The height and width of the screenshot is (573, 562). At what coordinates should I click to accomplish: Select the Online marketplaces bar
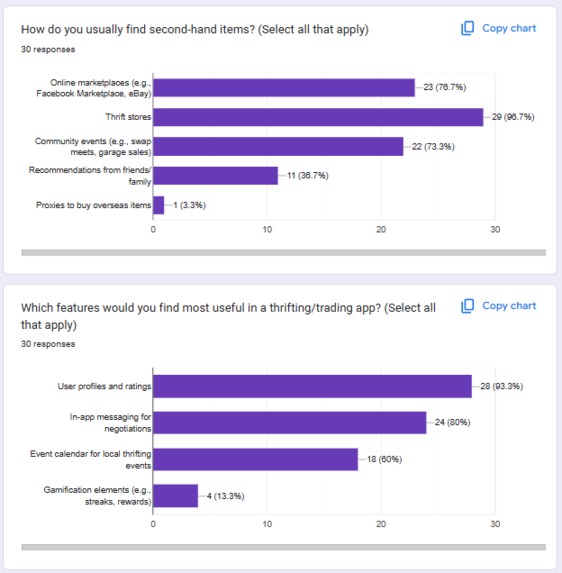tap(284, 88)
